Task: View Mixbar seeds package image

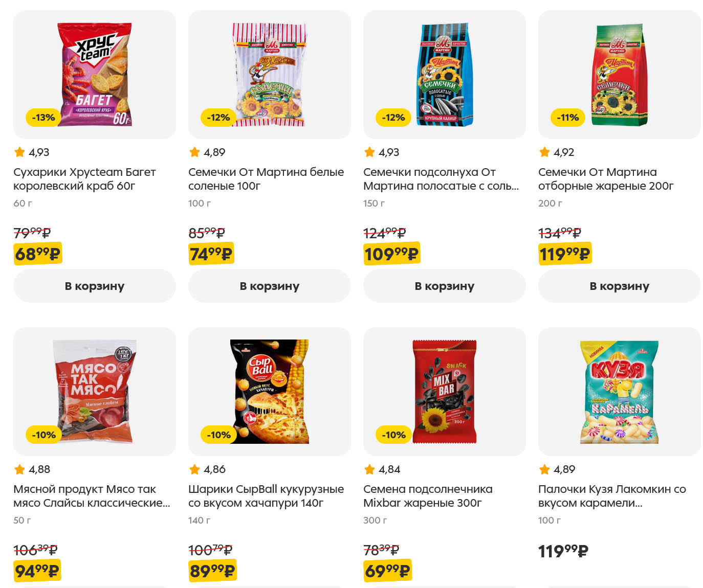Action: tap(445, 391)
